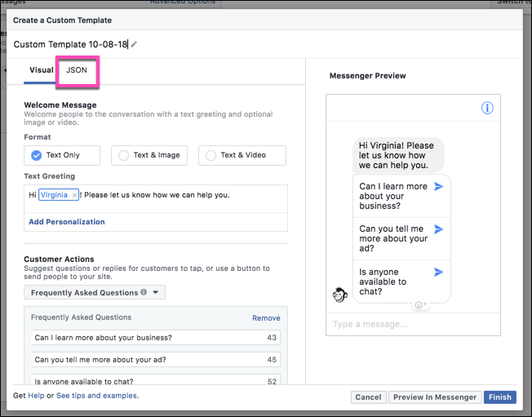
Task: Click 'Can you tell me more about your ad?' preview reply
Action: [401, 238]
